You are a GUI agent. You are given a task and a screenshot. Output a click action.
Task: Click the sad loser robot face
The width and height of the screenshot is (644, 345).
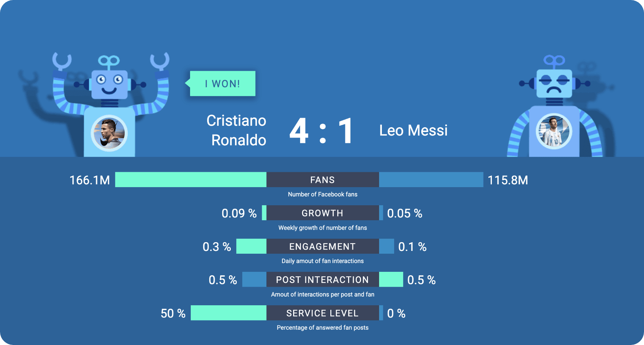tap(554, 84)
